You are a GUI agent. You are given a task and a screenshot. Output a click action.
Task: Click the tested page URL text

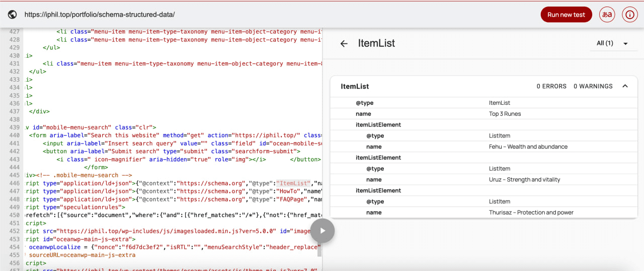coord(100,15)
